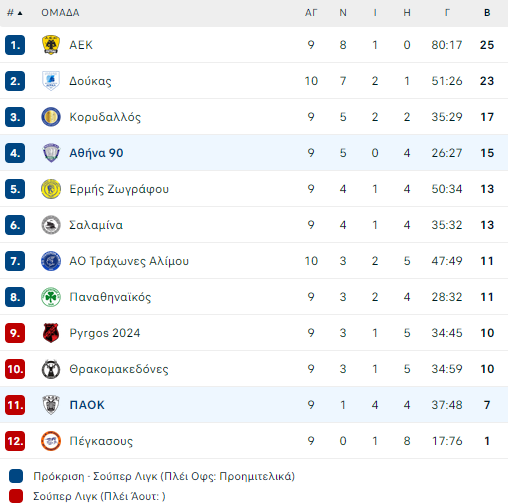Select the Pyrgos 2024 red-black crest
The image size is (508, 504).
pyautogui.click(x=51, y=333)
